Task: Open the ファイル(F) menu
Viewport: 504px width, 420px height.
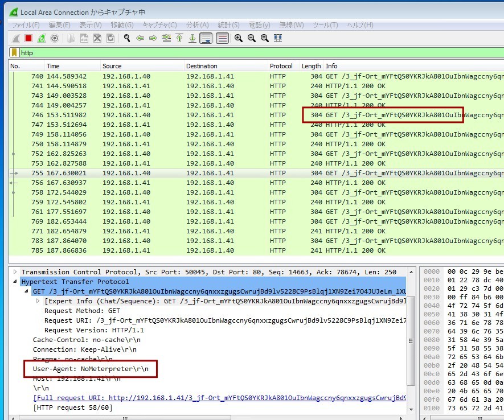Action: tap(26, 25)
